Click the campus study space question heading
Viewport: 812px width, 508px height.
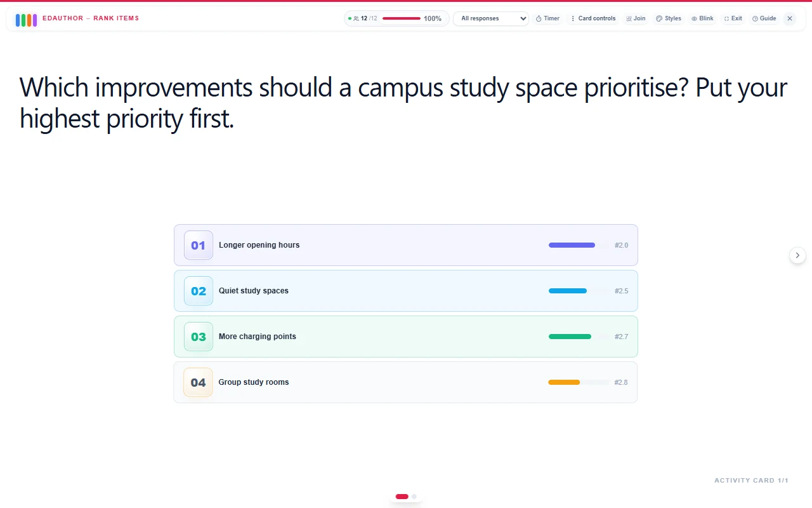click(x=403, y=102)
